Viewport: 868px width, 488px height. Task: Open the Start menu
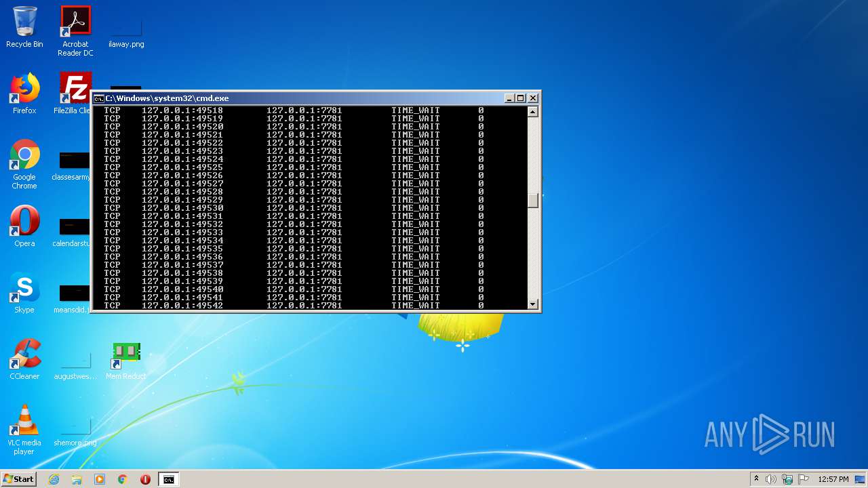click(18, 479)
